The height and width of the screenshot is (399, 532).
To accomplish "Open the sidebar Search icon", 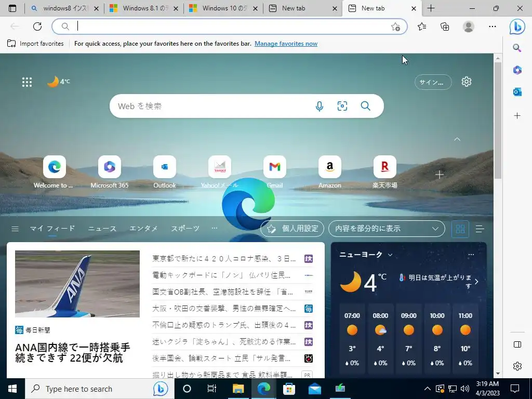I will pyautogui.click(x=517, y=48).
